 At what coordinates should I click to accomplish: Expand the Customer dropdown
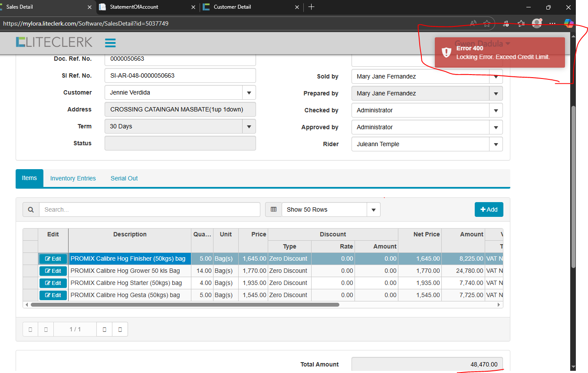249,93
